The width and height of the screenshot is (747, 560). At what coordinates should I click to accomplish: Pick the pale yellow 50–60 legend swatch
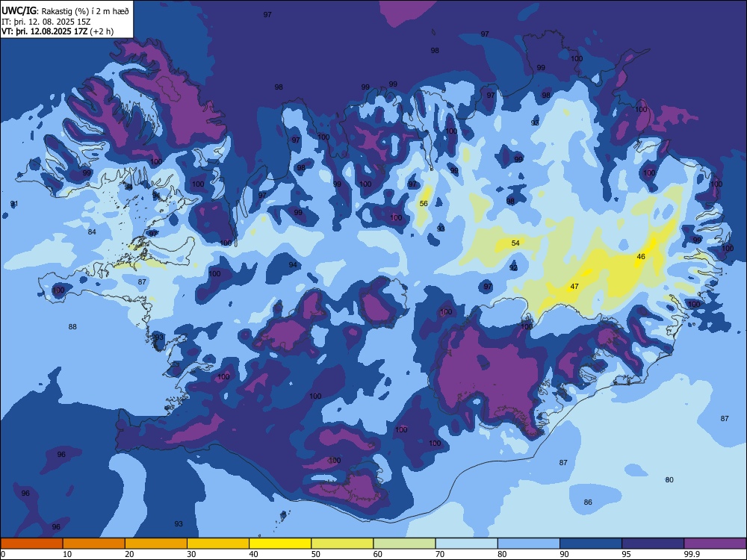point(342,544)
